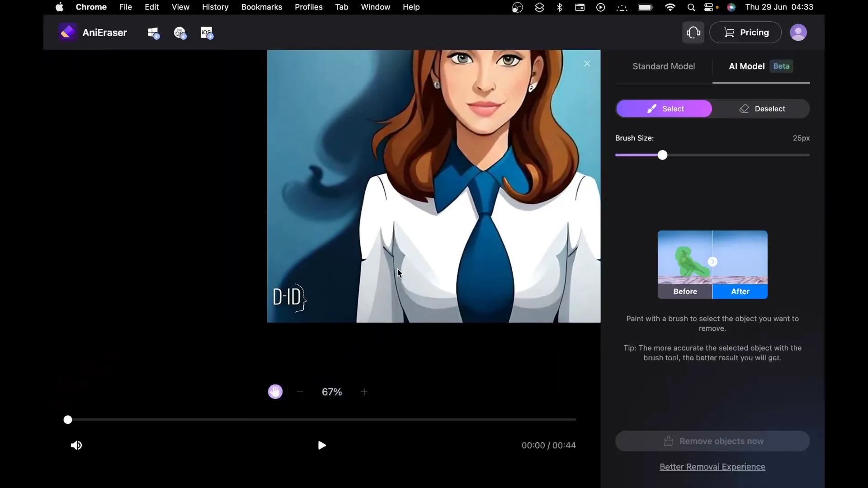868x488 pixels.
Task: Click the Before/After comparison arrow handle
Action: [x=712, y=262]
